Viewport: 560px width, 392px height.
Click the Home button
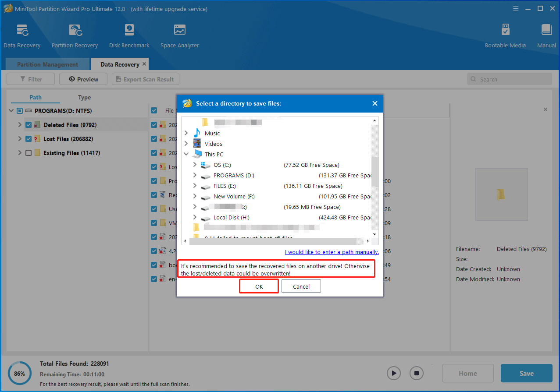point(468,373)
